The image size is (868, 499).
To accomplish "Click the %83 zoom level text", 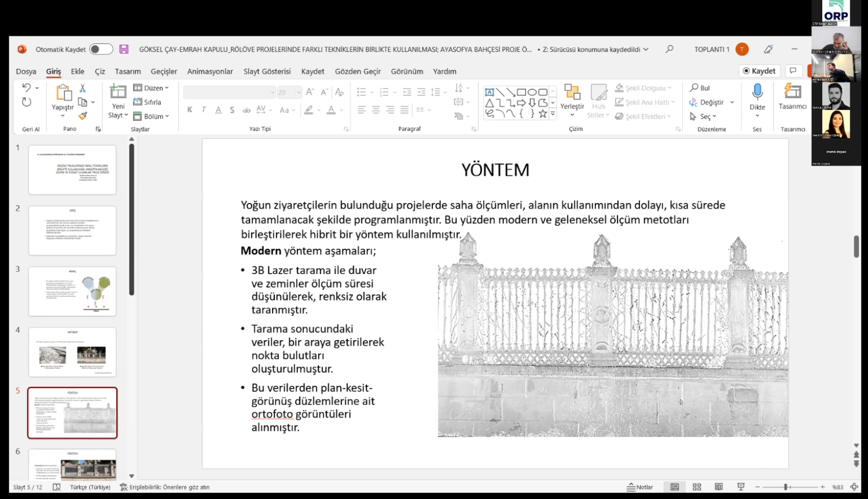I will 837,487.
